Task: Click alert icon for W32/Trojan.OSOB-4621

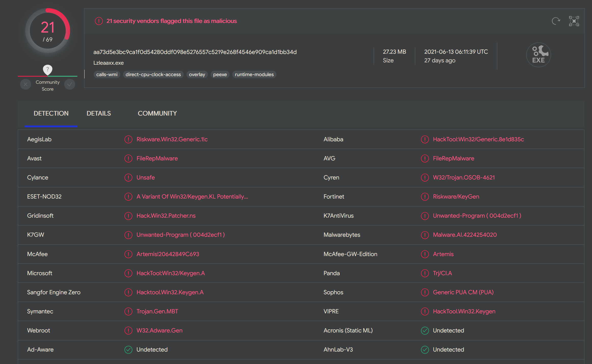Action: coord(425,177)
